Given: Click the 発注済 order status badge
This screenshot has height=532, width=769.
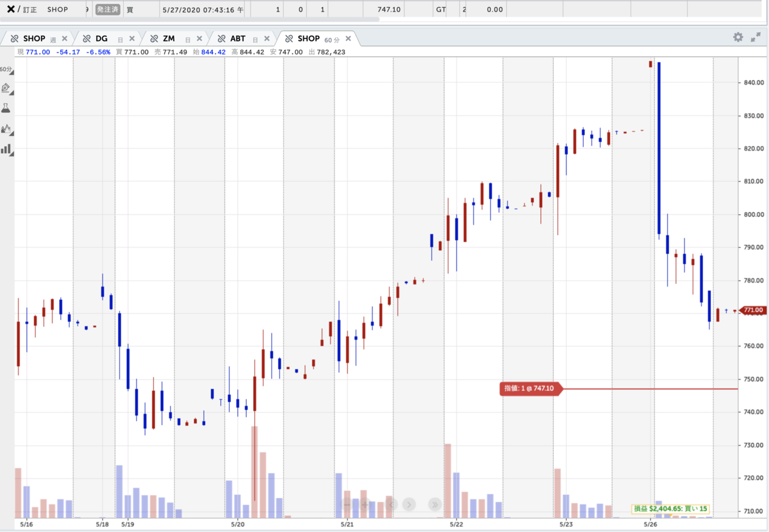Looking at the screenshot, I should pyautogui.click(x=108, y=10).
